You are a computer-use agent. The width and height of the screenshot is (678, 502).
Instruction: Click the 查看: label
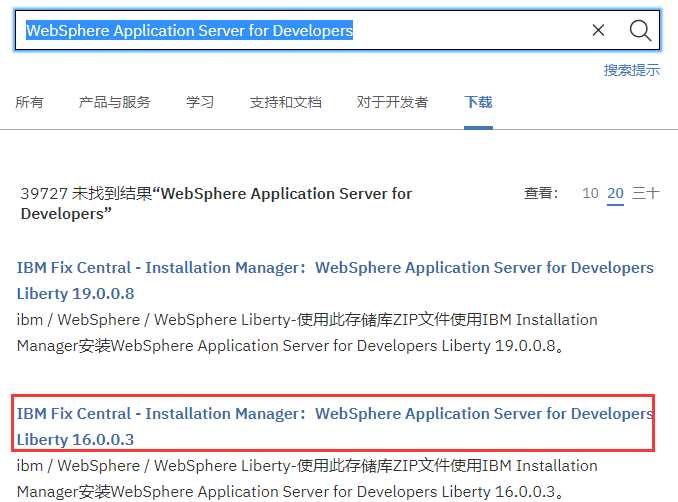click(x=541, y=193)
